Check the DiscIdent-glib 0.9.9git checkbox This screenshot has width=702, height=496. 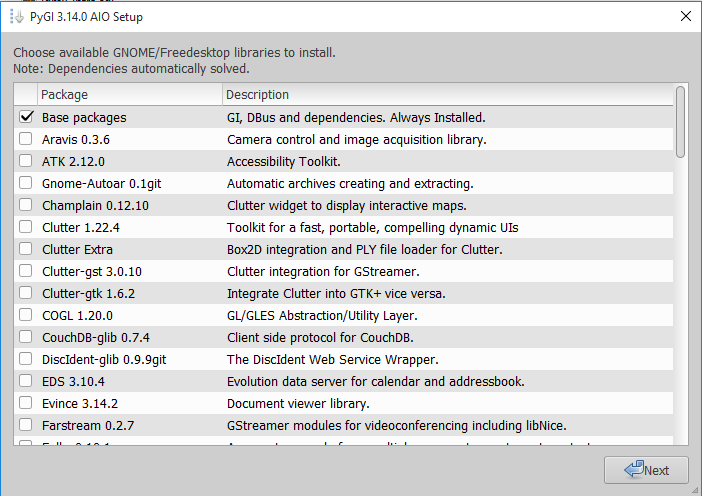(x=26, y=359)
